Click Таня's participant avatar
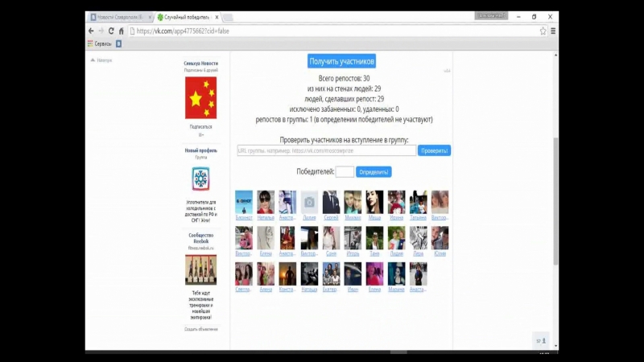644x362 pixels. pos(374,237)
